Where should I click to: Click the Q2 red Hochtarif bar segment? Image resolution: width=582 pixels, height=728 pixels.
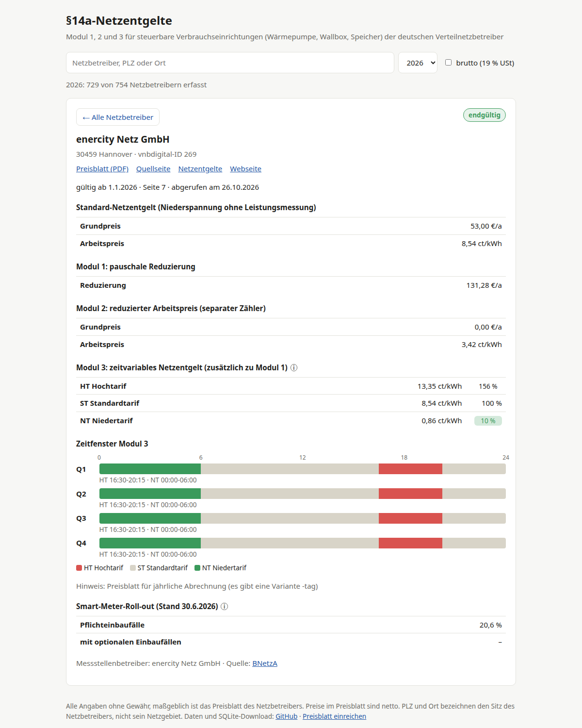(410, 494)
